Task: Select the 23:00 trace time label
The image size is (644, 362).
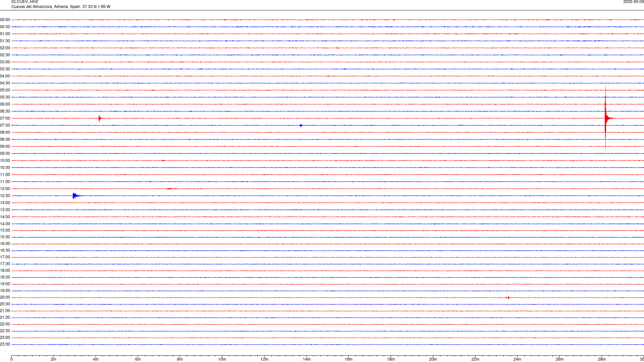Action: (5, 338)
